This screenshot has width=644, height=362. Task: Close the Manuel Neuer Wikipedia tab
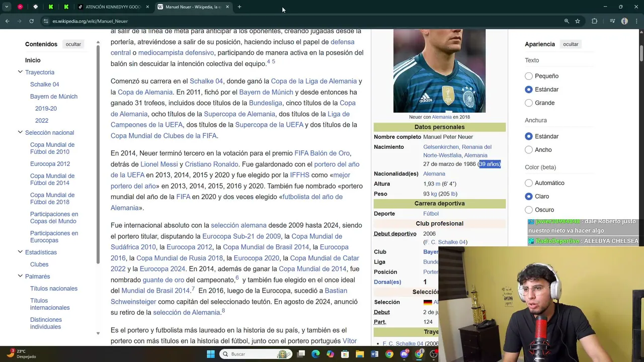pyautogui.click(x=227, y=7)
